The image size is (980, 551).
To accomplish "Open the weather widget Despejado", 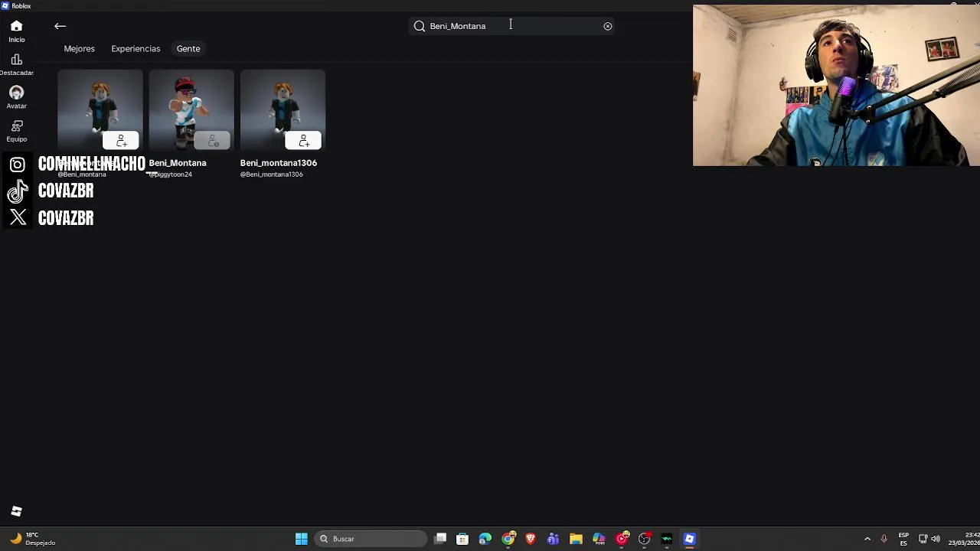I will click(32, 539).
